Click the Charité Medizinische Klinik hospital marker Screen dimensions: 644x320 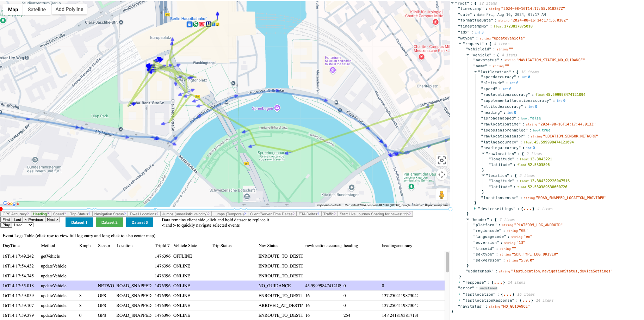click(x=421, y=57)
